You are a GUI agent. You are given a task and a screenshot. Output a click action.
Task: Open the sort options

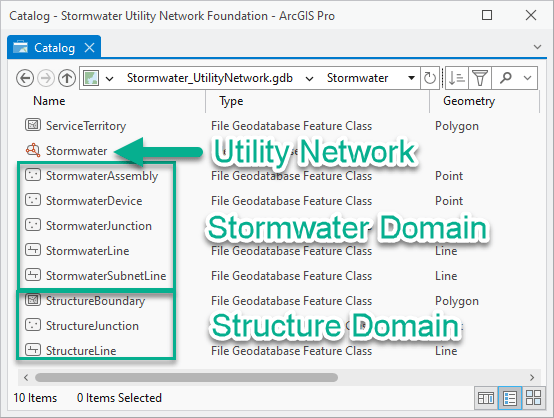pos(457,78)
